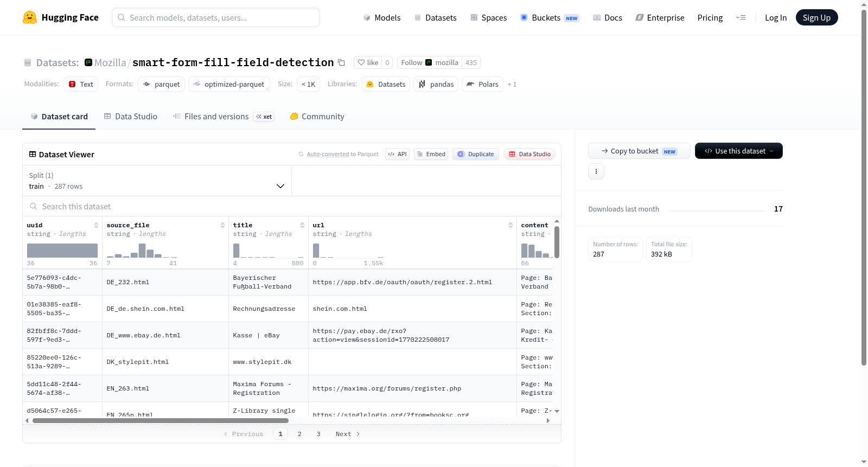The image size is (868, 467).
Task: Click the Sign Up button
Action: (816, 17)
